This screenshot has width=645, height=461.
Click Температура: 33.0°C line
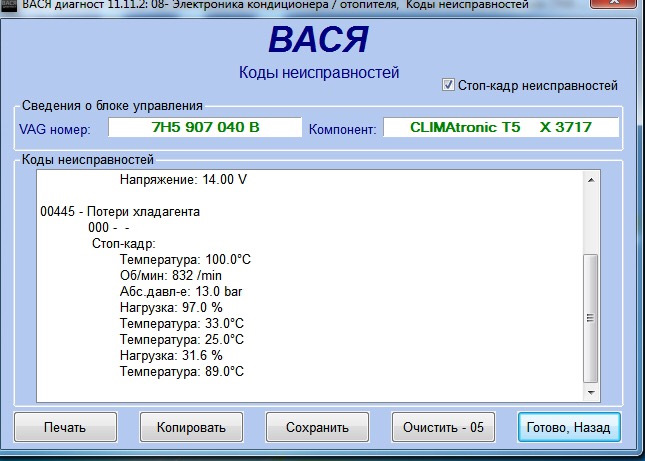pos(182,324)
